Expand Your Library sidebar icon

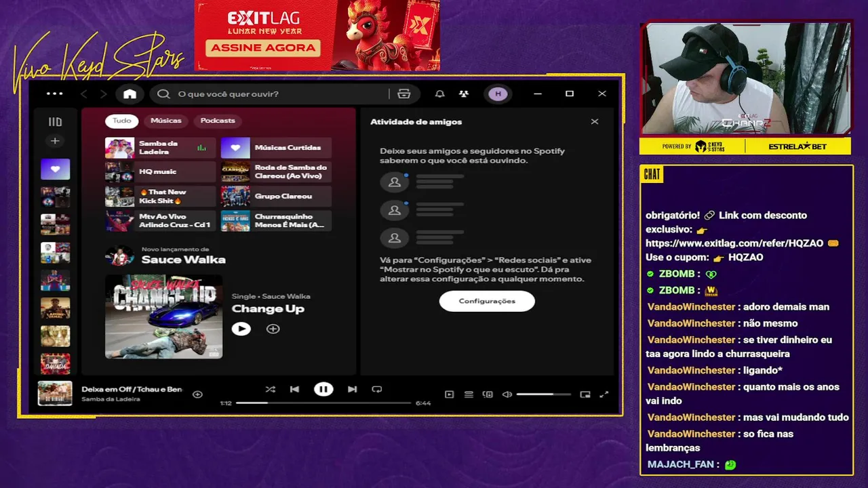click(x=55, y=122)
